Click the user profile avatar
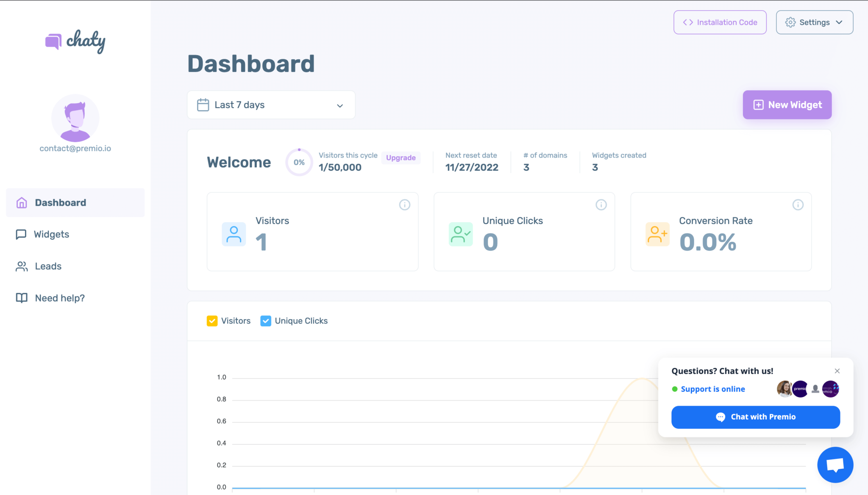The height and width of the screenshot is (495, 868). (x=75, y=118)
